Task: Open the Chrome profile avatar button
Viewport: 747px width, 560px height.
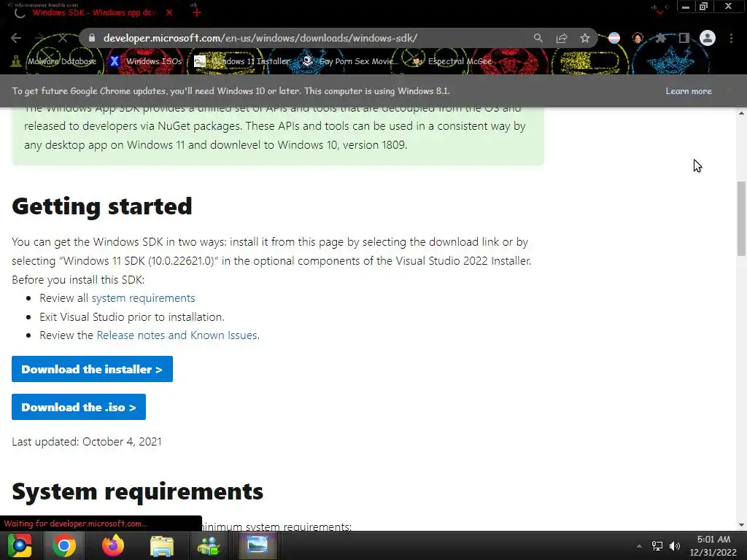Action: pyautogui.click(x=708, y=38)
